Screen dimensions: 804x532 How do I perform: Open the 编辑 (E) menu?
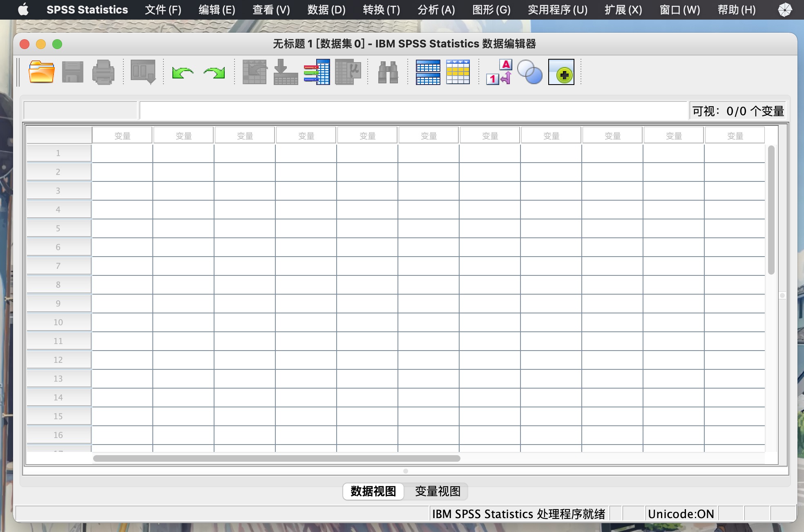pyautogui.click(x=217, y=9)
